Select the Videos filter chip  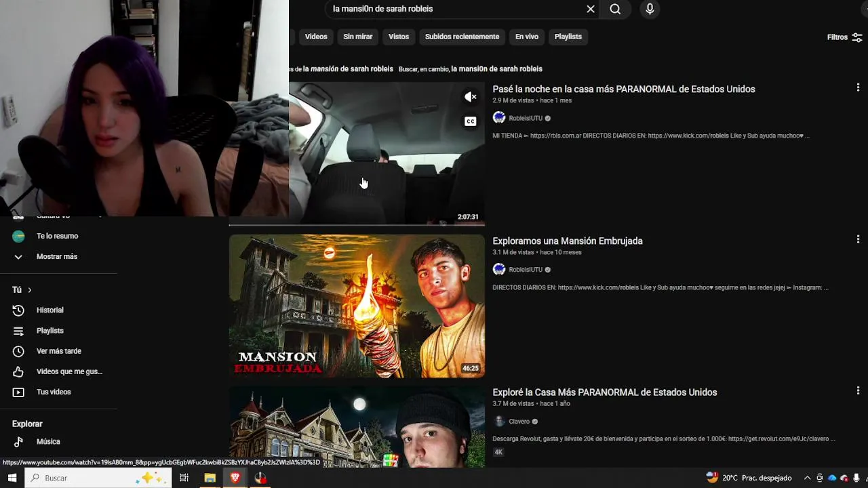[316, 37]
